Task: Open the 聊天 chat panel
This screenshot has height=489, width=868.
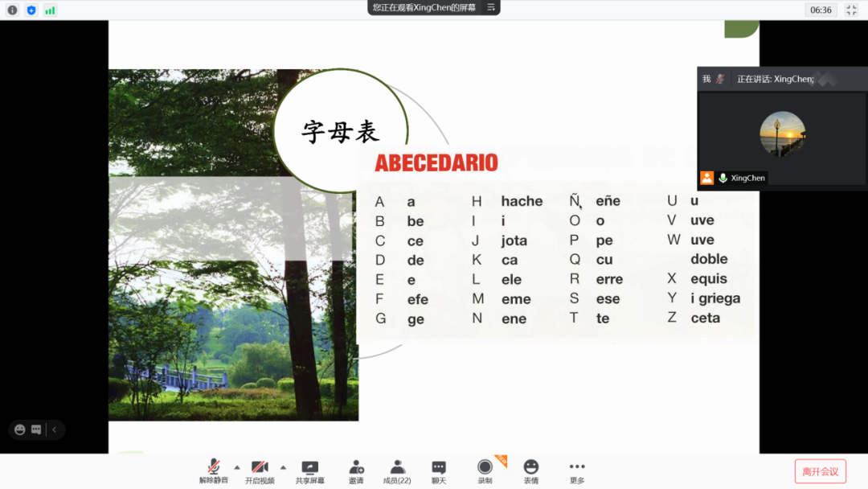Action: [x=438, y=471]
